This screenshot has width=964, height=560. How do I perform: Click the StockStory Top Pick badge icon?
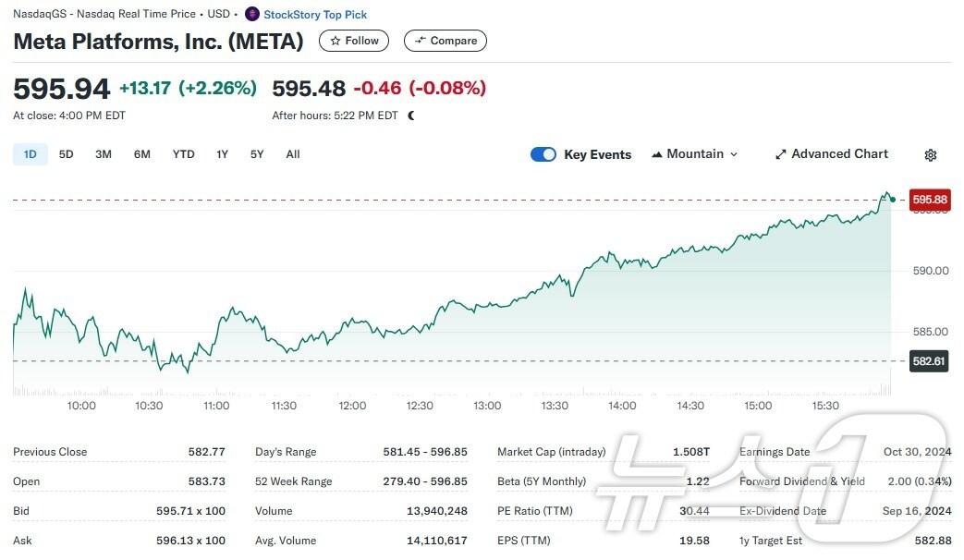252,15
